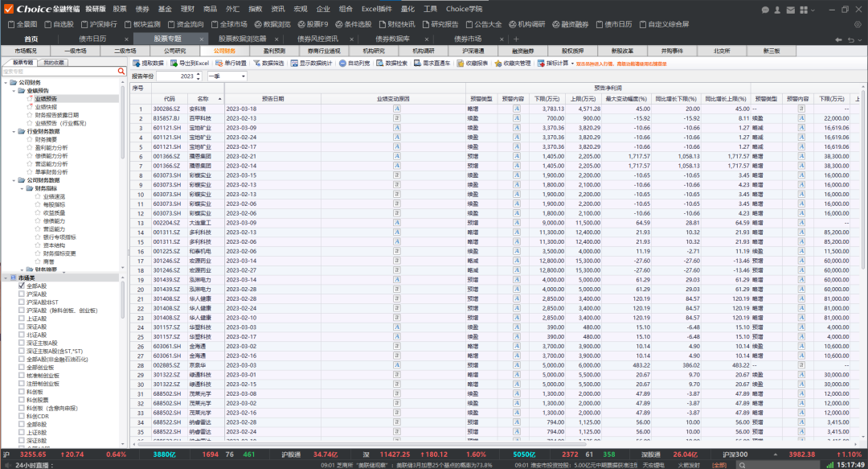Screen dimensions: 868x469
Task: Open the 债券 menu
Action: pyautogui.click(x=142, y=9)
